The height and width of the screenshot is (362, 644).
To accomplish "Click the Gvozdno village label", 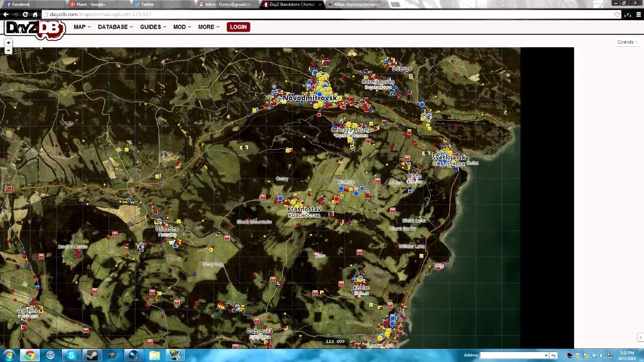I will tap(167, 229).
